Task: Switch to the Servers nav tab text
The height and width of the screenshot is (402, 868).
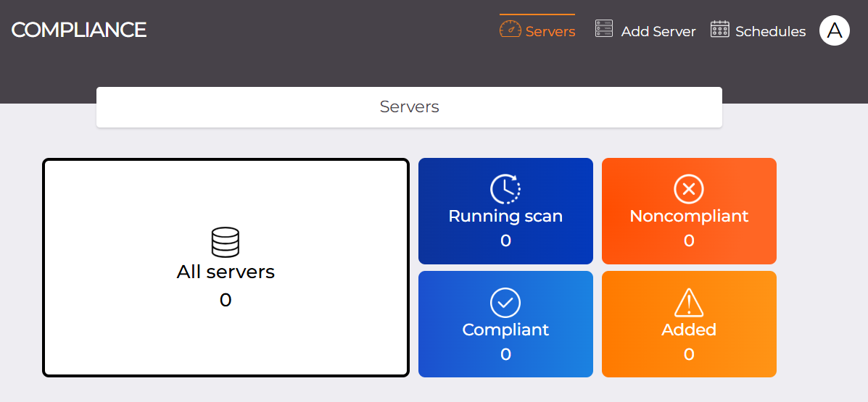Action: pos(550,32)
